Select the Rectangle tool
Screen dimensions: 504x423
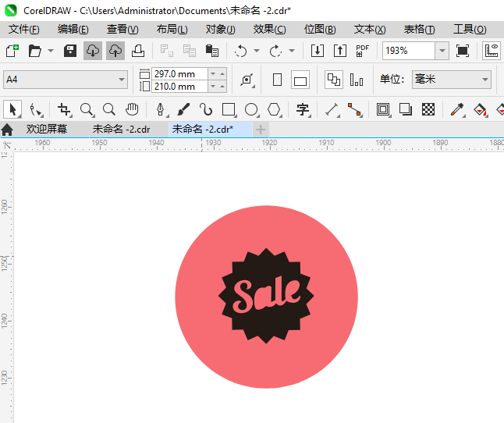(229, 109)
